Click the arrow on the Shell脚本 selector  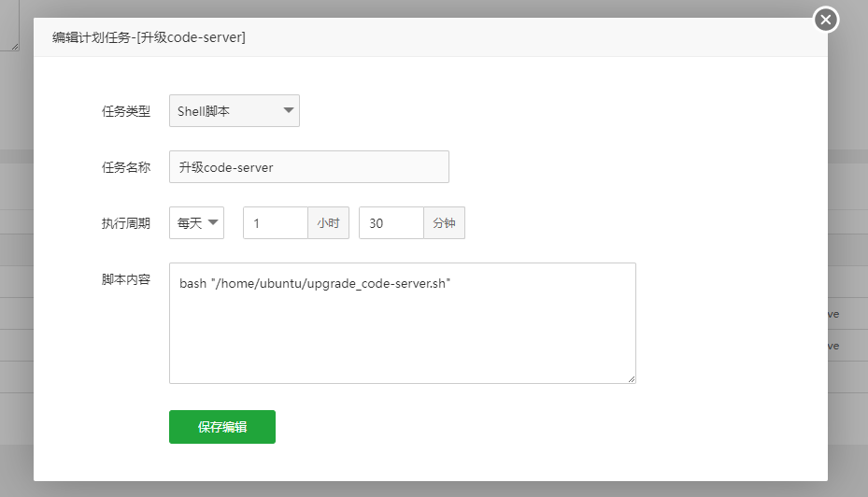(x=288, y=111)
